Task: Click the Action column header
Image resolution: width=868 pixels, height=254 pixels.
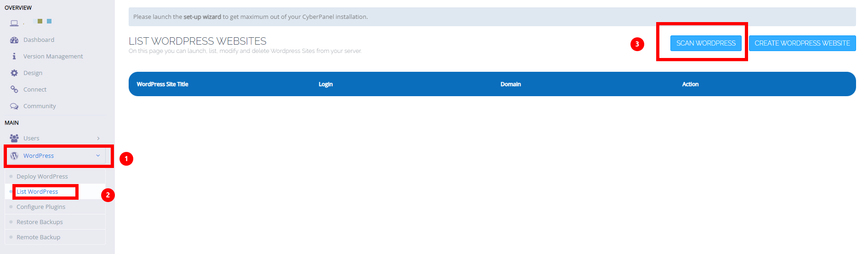Action: pyautogui.click(x=690, y=84)
